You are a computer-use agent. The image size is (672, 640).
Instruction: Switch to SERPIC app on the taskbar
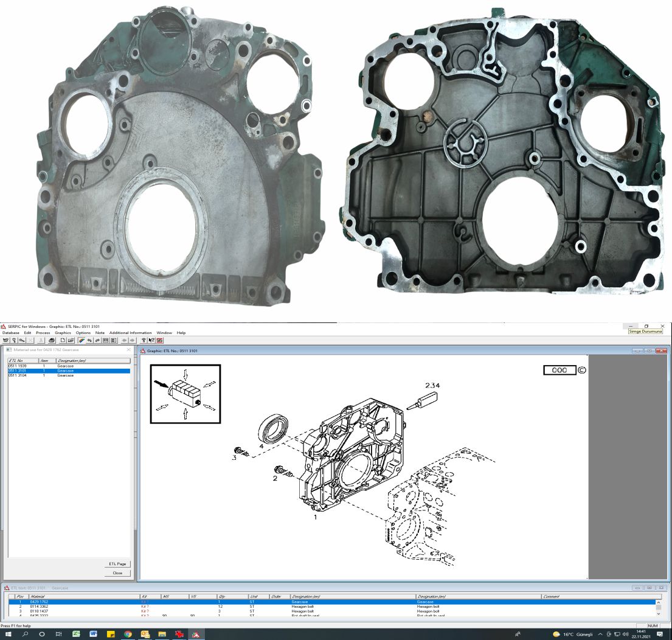(x=196, y=634)
